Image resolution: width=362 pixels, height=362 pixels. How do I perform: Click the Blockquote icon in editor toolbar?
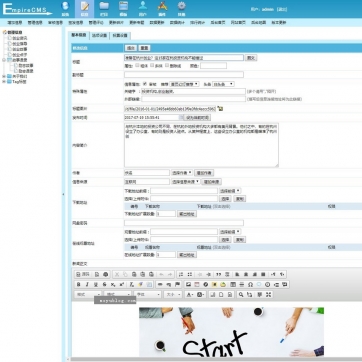(x=218, y=274)
